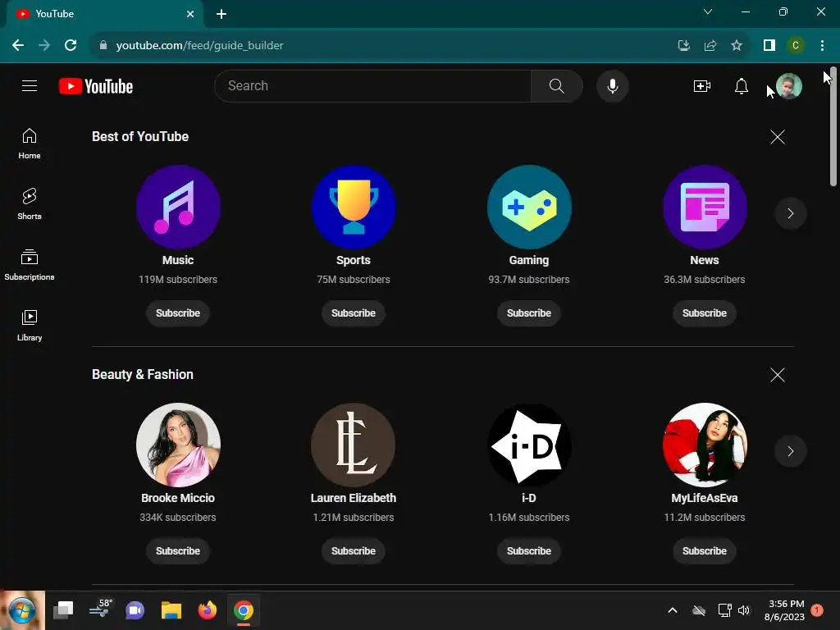Open Chrome three-dot menu
The width and height of the screenshot is (840, 630).
pyautogui.click(x=822, y=46)
